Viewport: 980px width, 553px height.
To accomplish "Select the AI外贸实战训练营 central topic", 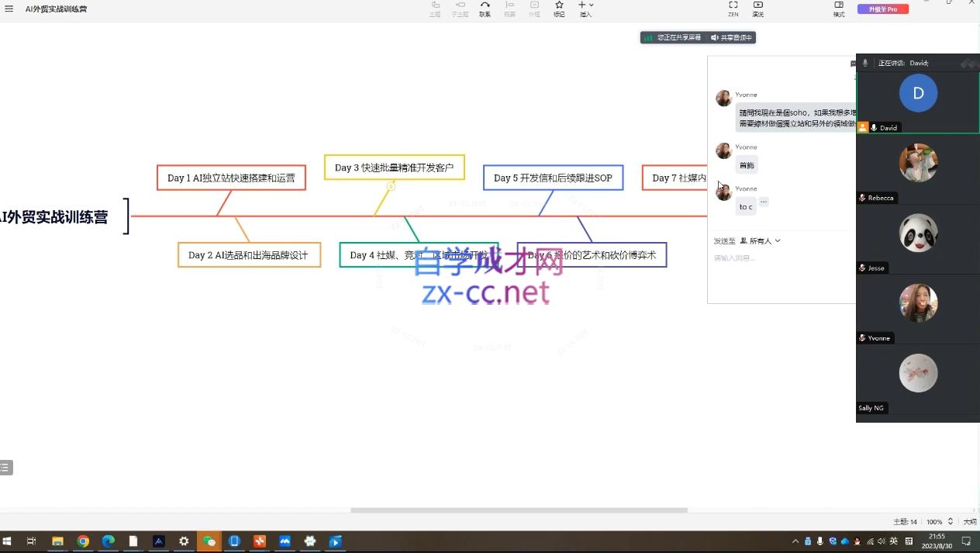I will click(54, 217).
